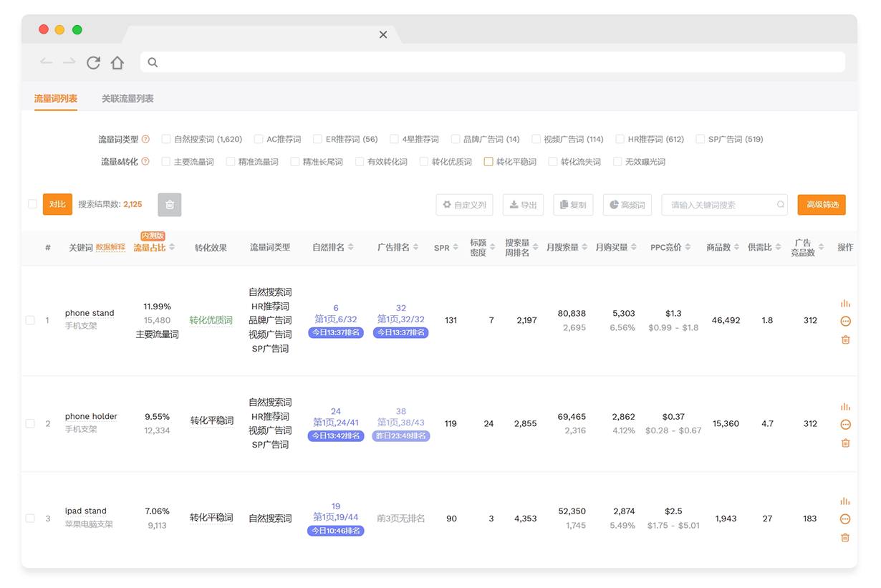Click the browser home icon
Viewport: 881px width, 588px height.
pyautogui.click(x=117, y=63)
